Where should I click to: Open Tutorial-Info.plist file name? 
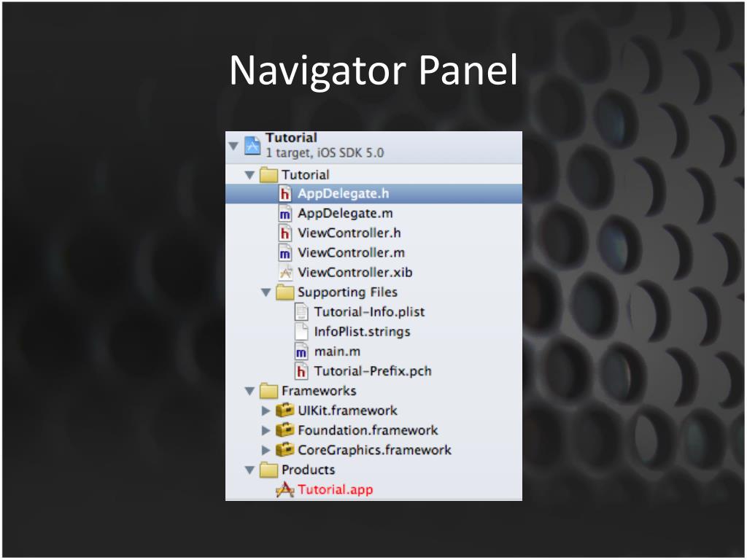point(369,312)
